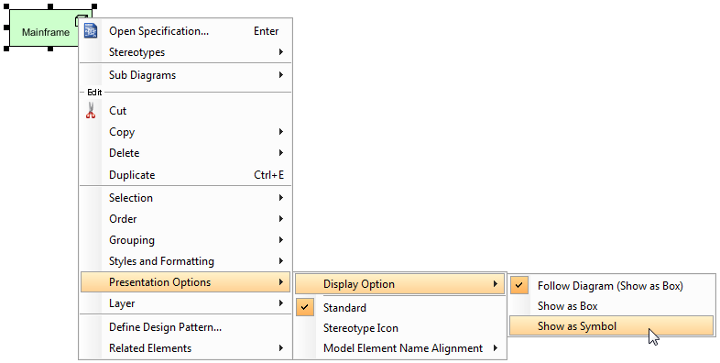720x363 pixels.
Task: Choose Define Design Pattern... entry
Action: (186, 327)
